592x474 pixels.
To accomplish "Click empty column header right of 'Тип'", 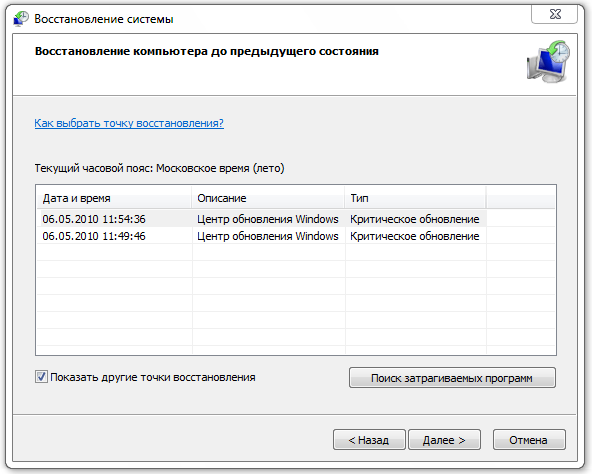I will click(x=521, y=198).
